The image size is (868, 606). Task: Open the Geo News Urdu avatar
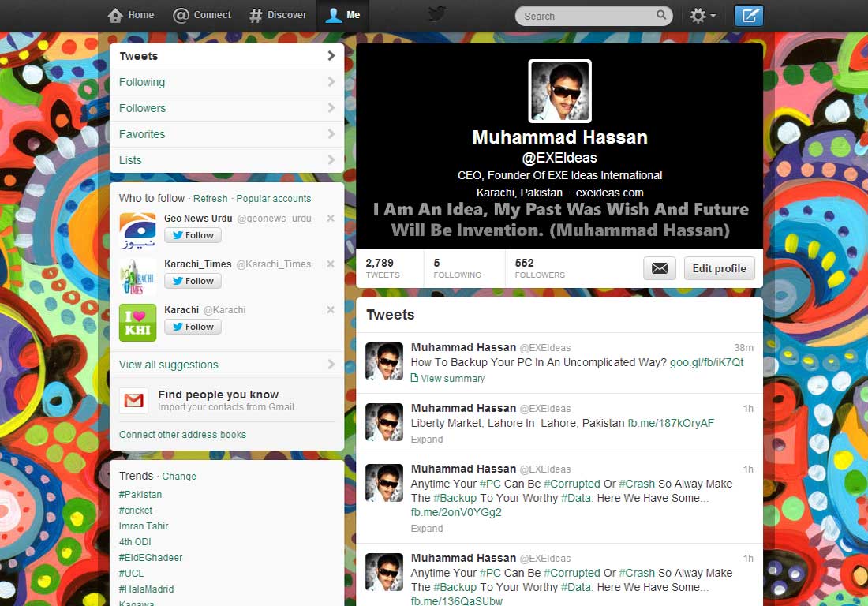pos(138,231)
